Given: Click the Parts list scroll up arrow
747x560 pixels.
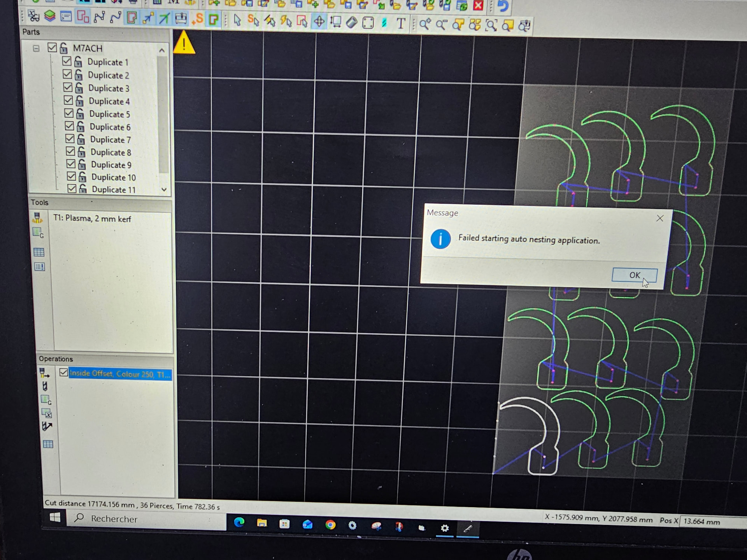Looking at the screenshot, I should (162, 51).
